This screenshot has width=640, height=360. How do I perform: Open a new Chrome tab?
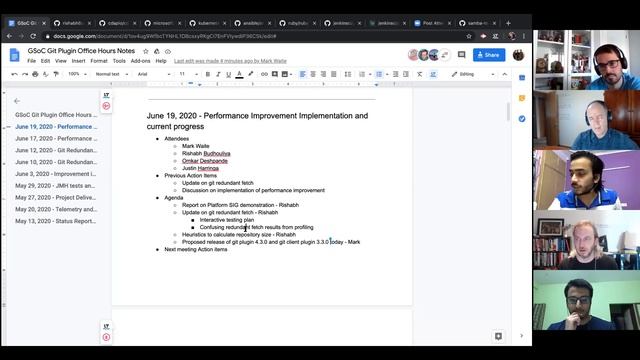tap(508, 23)
